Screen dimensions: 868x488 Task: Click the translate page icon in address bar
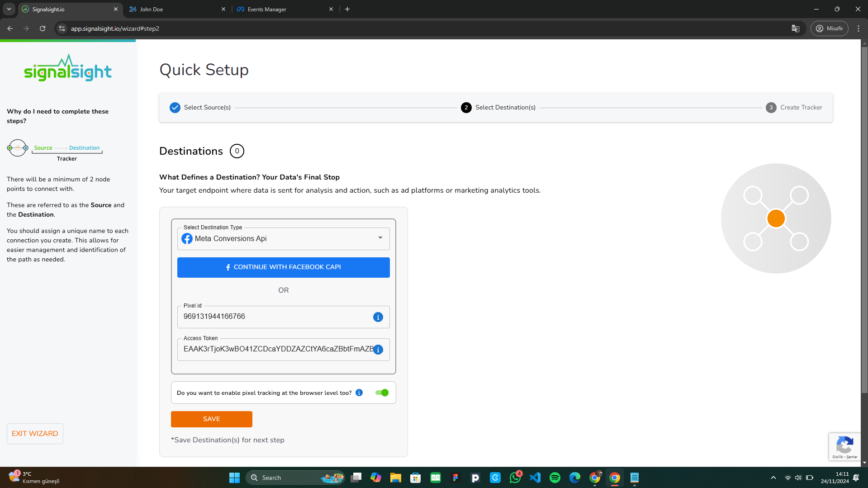click(795, 28)
